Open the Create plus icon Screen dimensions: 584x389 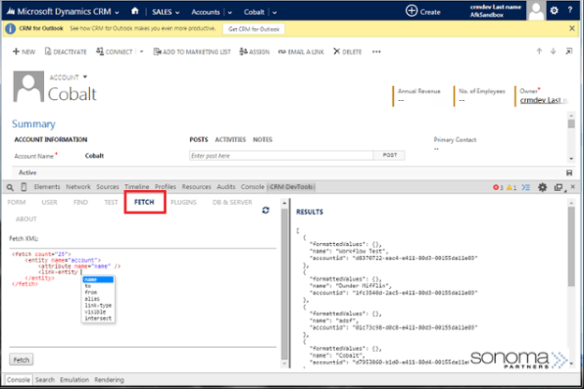pyautogui.click(x=411, y=11)
